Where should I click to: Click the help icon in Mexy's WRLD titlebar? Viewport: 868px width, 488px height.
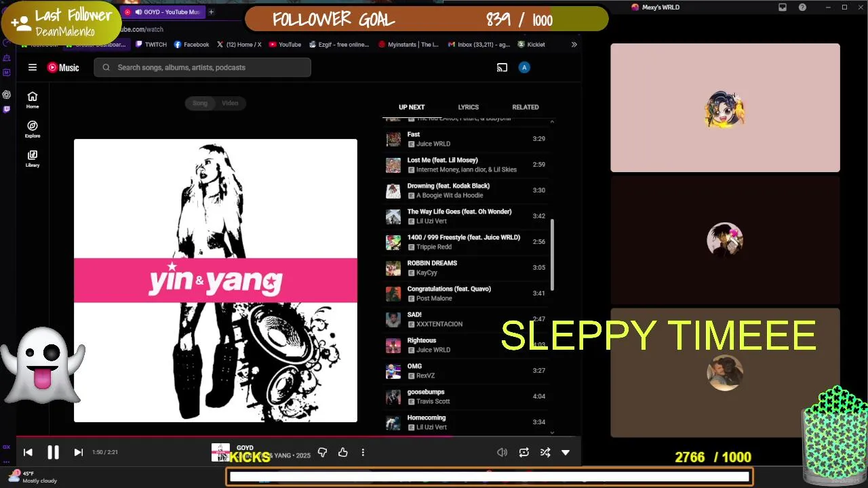tap(802, 7)
